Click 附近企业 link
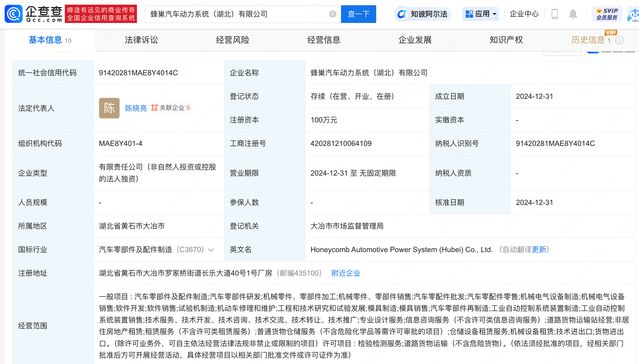Viewport: 639px width, 364px height. click(x=346, y=273)
